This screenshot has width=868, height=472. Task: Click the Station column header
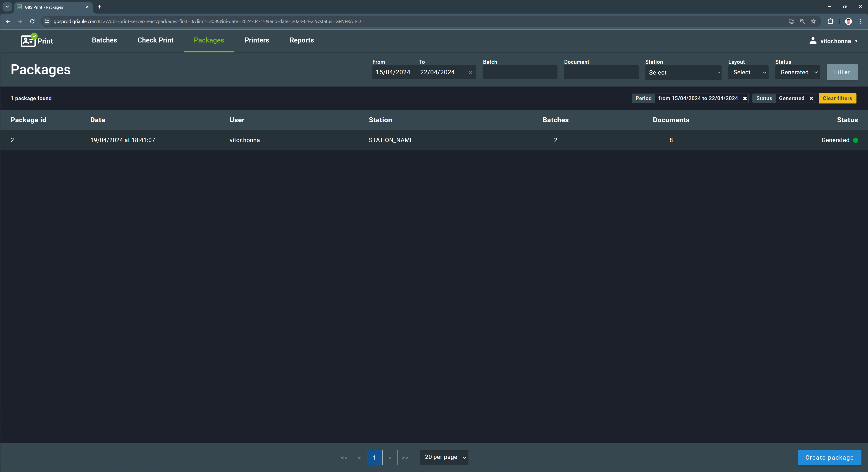380,120
